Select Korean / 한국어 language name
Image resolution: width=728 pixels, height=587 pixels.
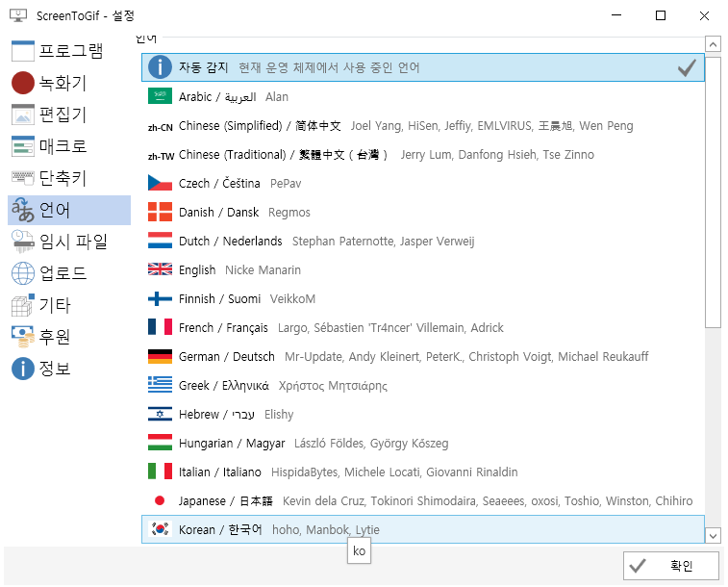[220, 529]
